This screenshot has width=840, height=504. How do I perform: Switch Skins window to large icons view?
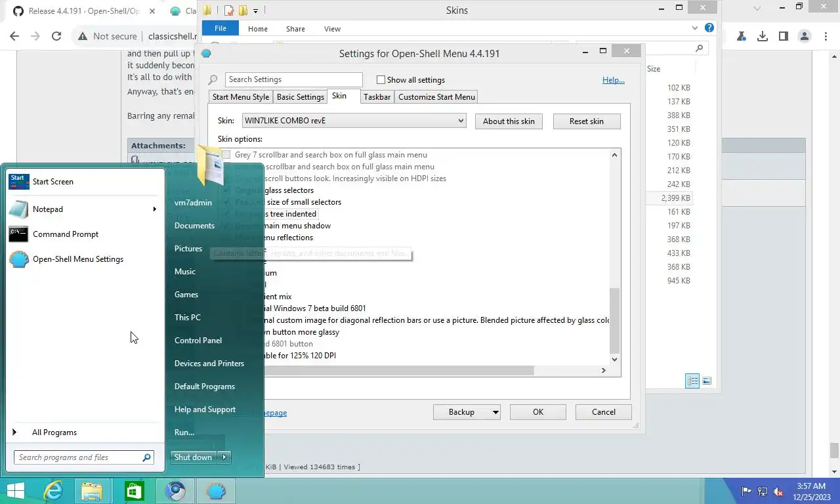(x=707, y=381)
